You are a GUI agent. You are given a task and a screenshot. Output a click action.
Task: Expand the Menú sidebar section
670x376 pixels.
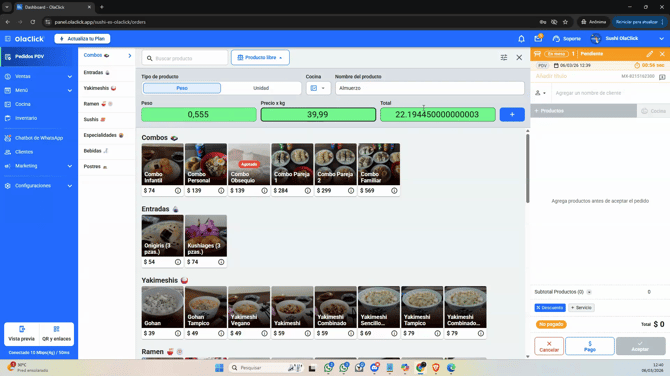tap(39, 90)
